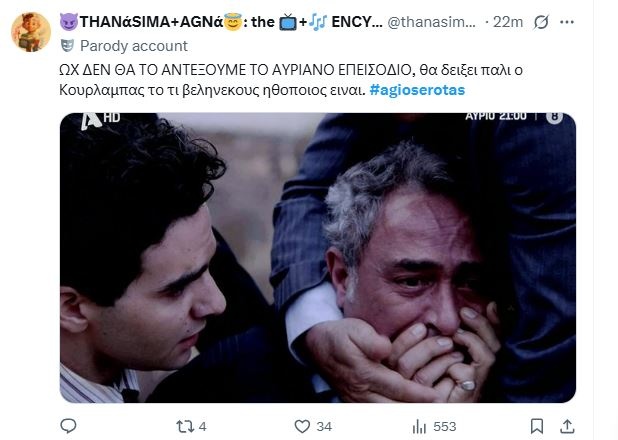This screenshot has width=618, height=440.
Task: Click the Grok explain icon beside timestamp
Action: [541, 22]
